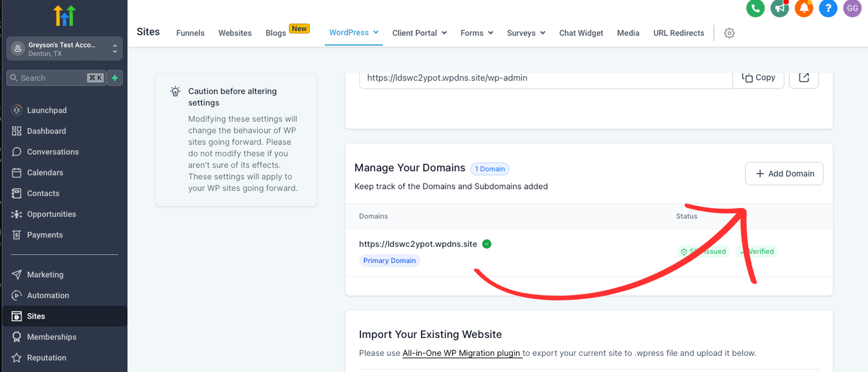Switch to the Chat Widget tab

(x=581, y=33)
